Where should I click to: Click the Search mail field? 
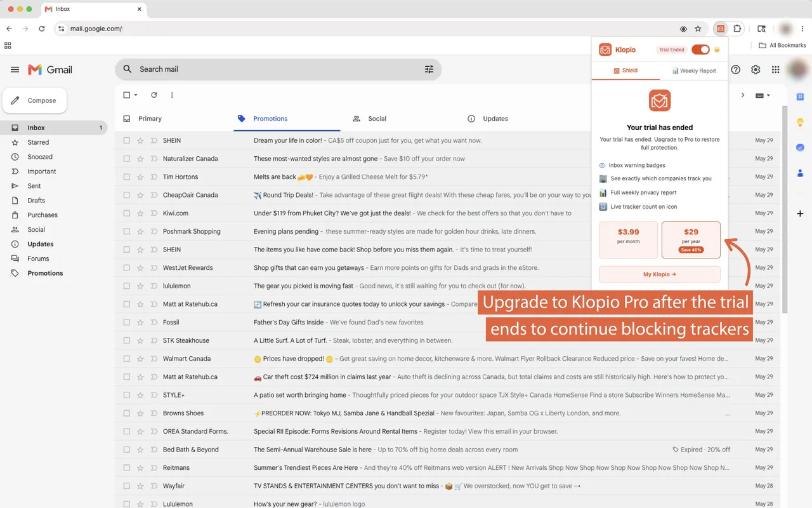tap(278, 69)
